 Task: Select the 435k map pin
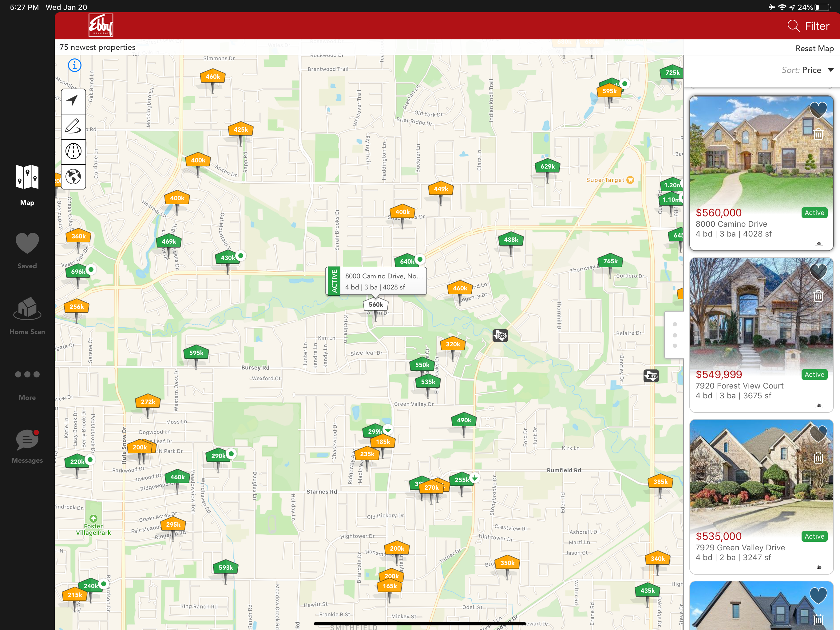click(x=648, y=591)
